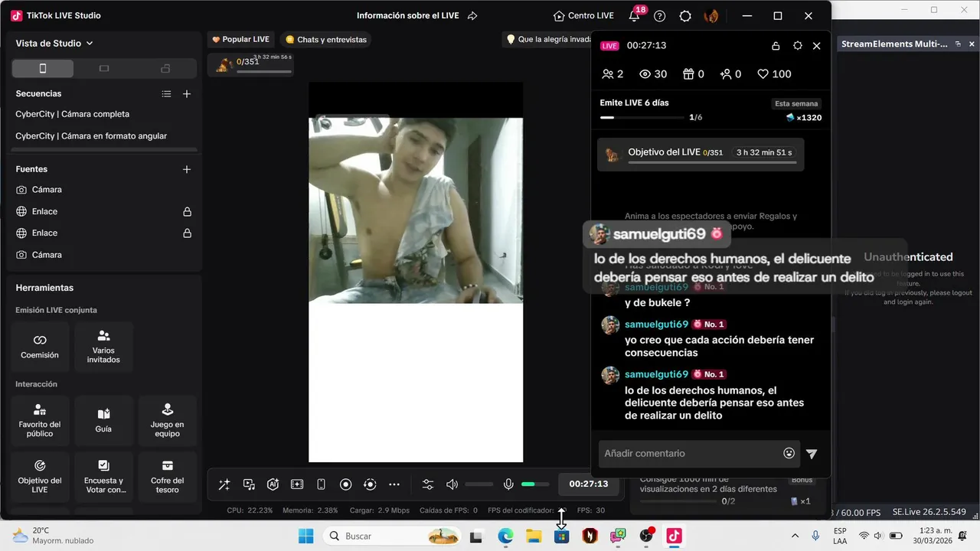The width and height of the screenshot is (980, 551).
Task: Open the Coemisión tool
Action: pyautogui.click(x=40, y=347)
